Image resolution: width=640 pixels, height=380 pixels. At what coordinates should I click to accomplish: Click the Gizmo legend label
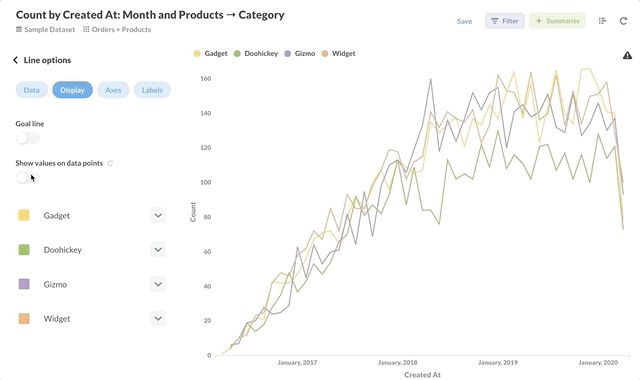305,53
